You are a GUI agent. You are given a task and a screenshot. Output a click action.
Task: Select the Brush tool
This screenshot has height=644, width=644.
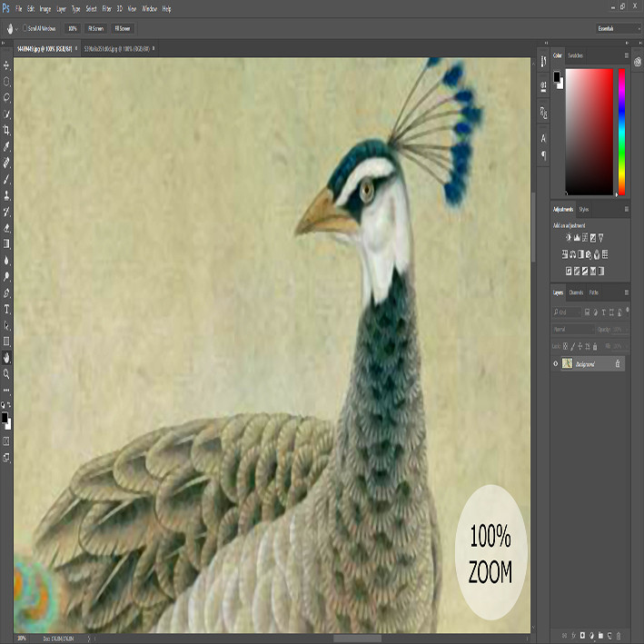(x=6, y=179)
